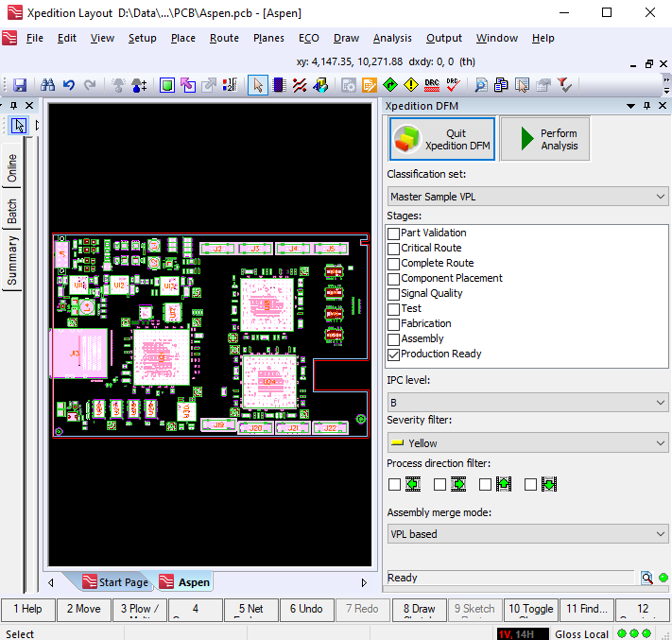Click the orange notes editor icon

click(370, 85)
